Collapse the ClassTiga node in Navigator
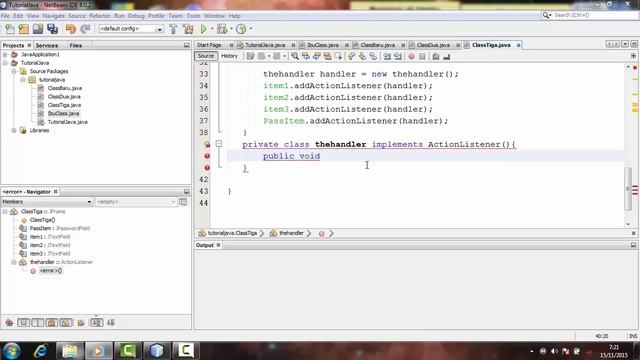 tap(5, 211)
